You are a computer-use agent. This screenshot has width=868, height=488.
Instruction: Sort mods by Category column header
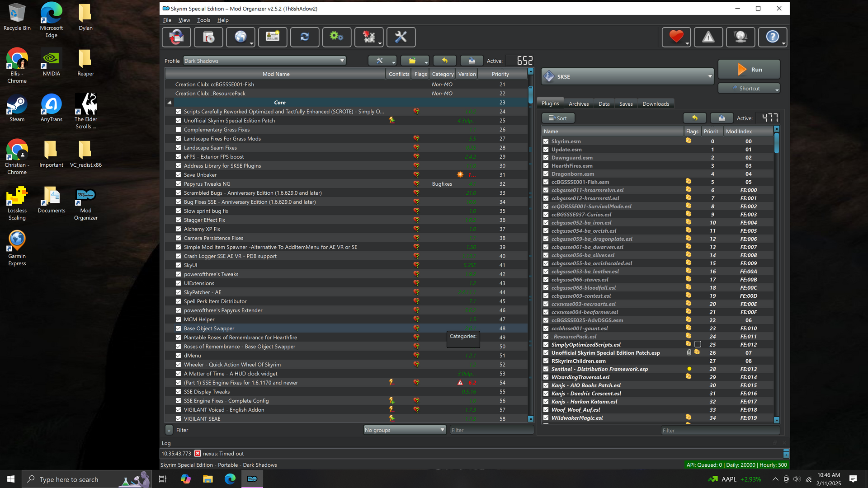click(443, 74)
